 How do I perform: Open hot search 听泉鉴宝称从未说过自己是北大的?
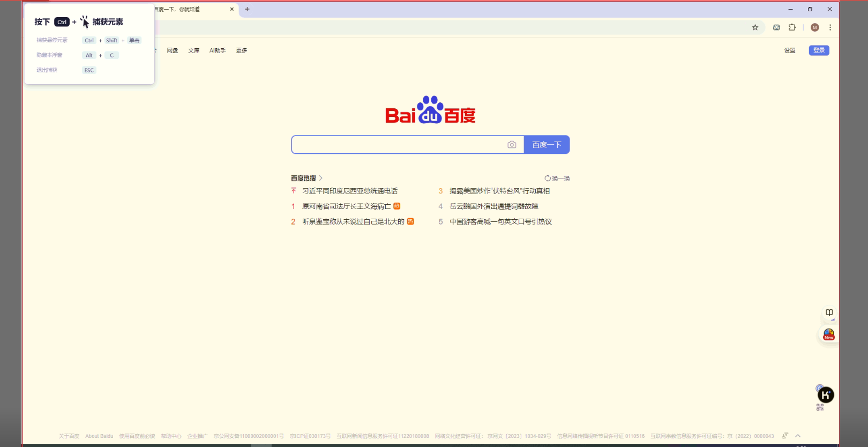pyautogui.click(x=353, y=221)
